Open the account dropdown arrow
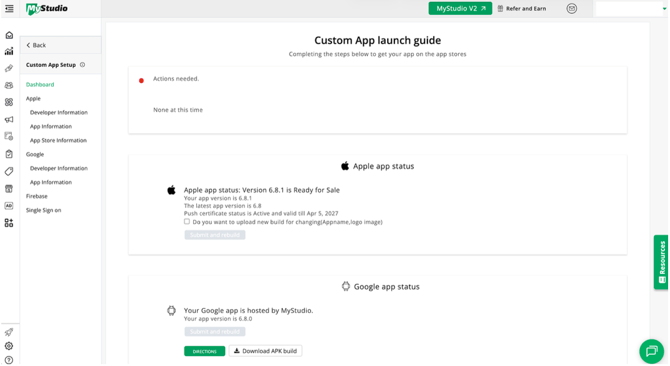 pyautogui.click(x=664, y=9)
